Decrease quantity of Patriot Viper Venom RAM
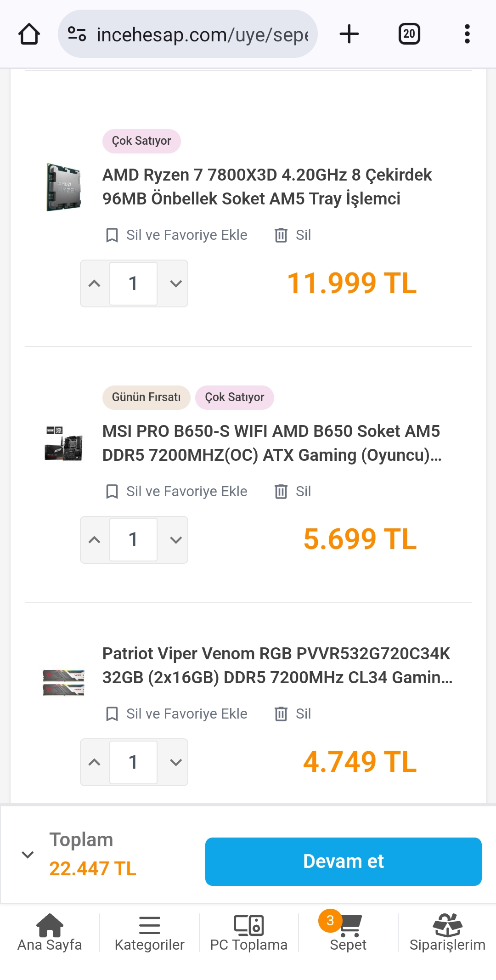 (176, 762)
